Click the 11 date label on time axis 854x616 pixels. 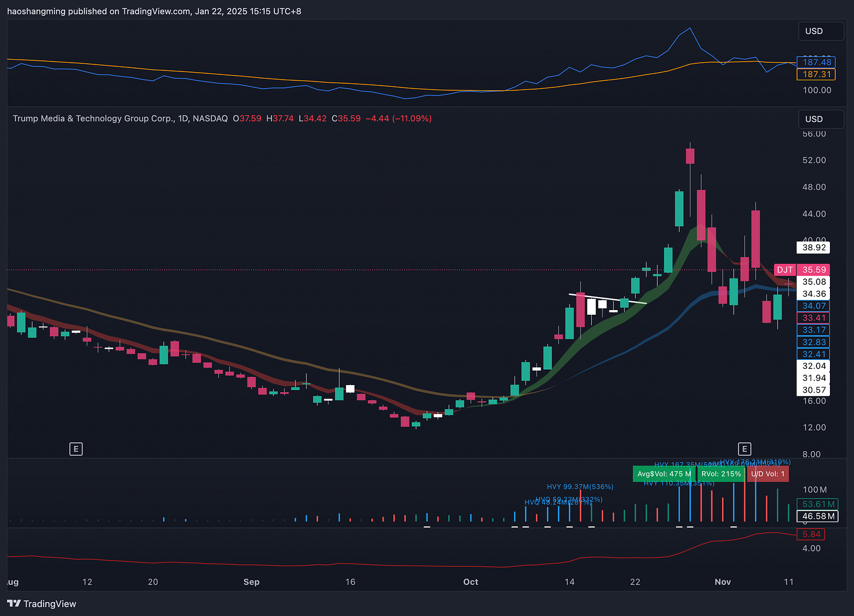[788, 582]
